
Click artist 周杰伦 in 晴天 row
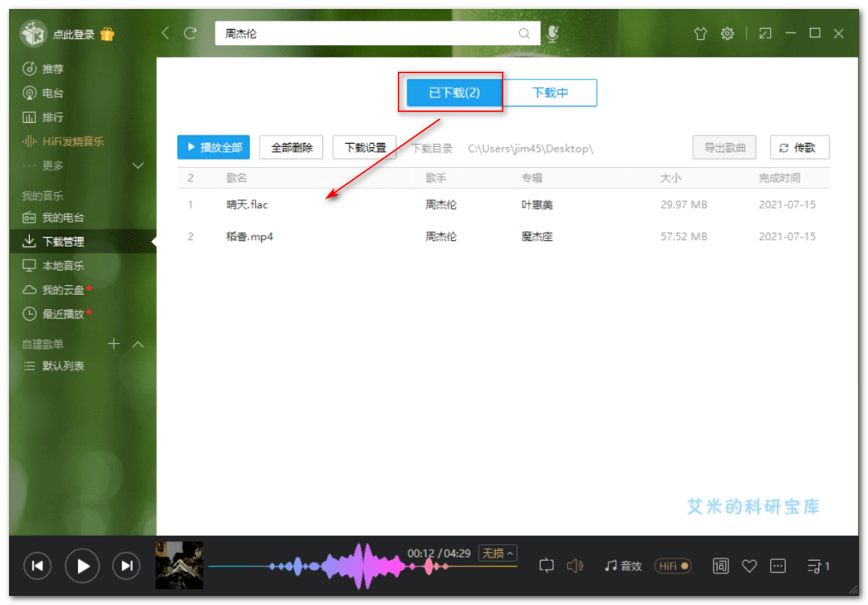tap(440, 205)
